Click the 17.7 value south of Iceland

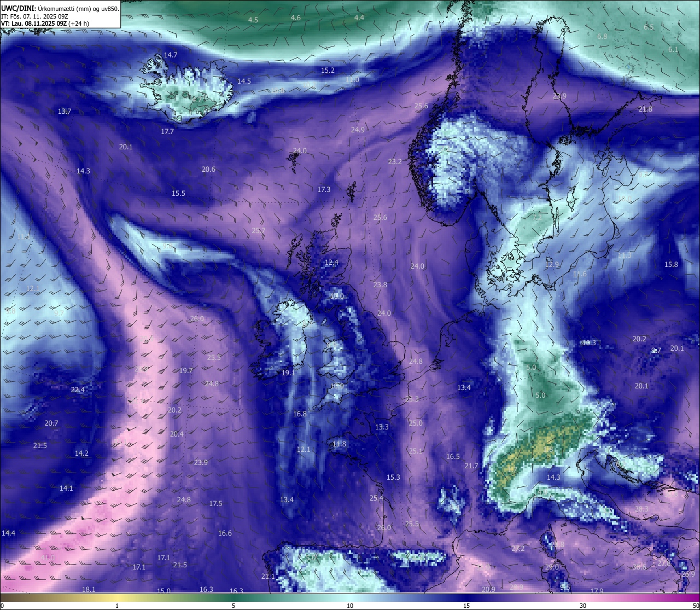[x=167, y=132]
